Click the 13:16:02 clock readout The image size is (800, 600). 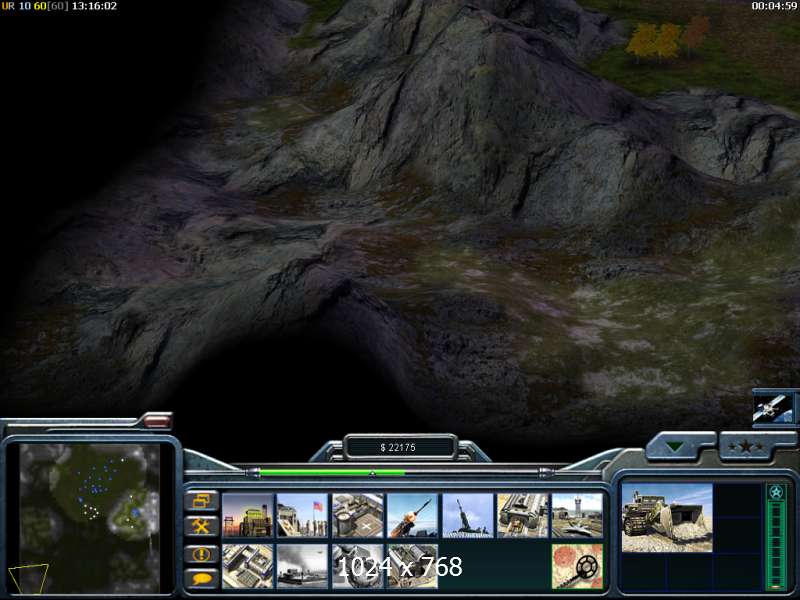pyautogui.click(x=94, y=6)
